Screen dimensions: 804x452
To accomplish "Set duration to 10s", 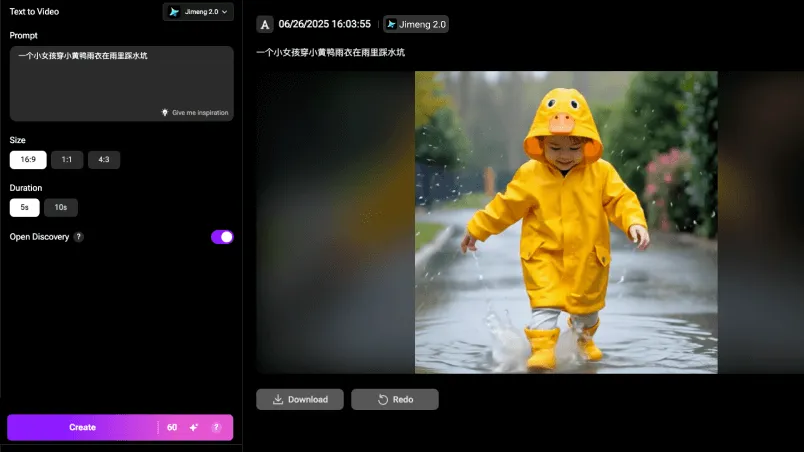I will (61, 208).
